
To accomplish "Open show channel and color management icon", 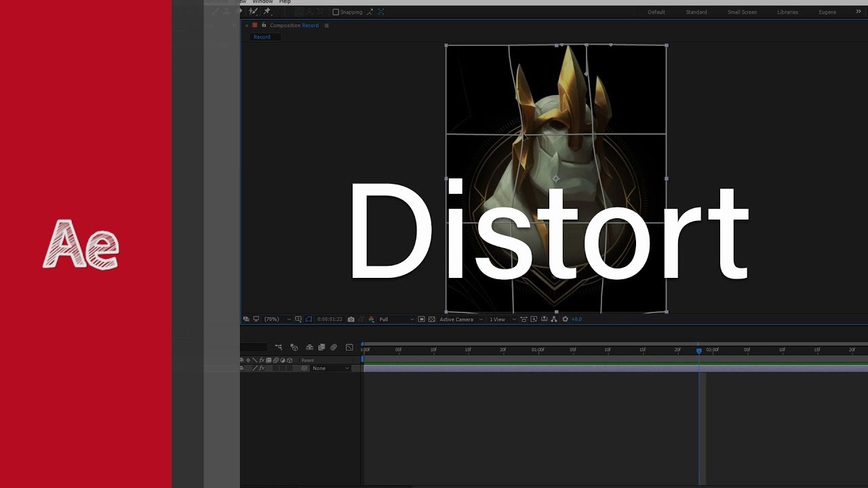I will click(x=372, y=319).
